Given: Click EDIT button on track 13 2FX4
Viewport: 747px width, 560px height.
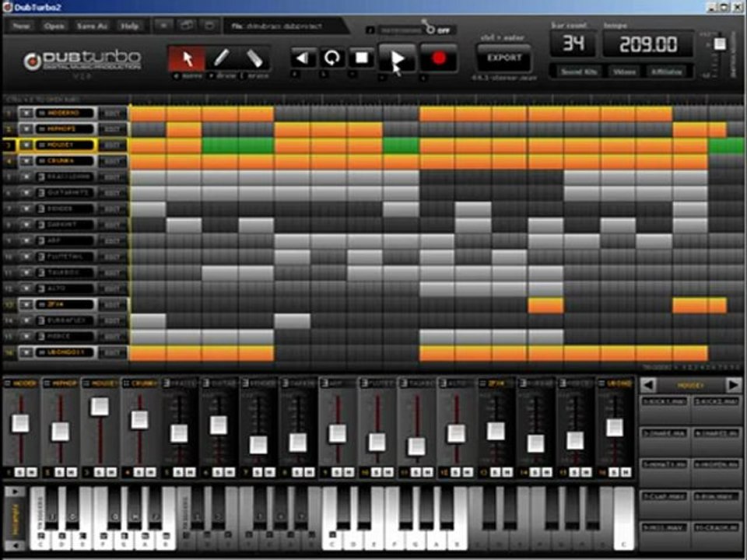Looking at the screenshot, I should pyautogui.click(x=112, y=304).
